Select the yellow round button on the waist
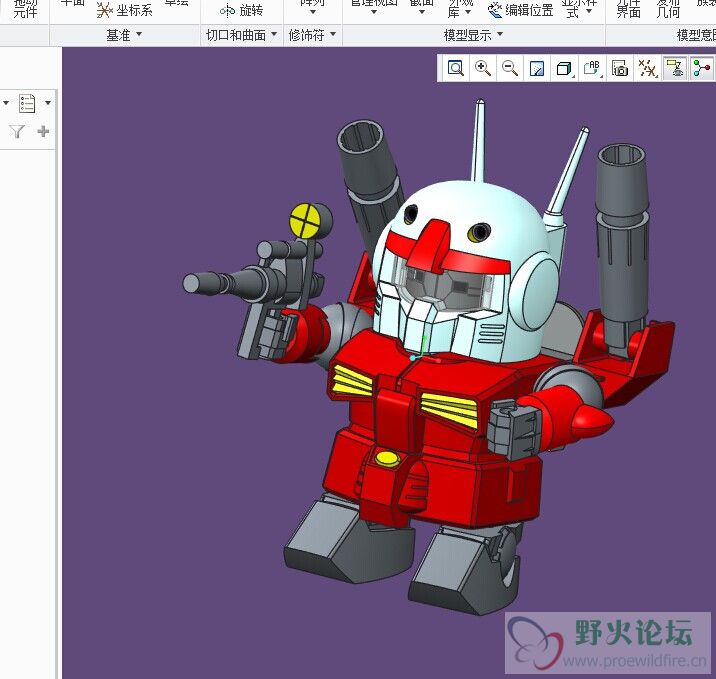This screenshot has height=679, width=716. 387,458
